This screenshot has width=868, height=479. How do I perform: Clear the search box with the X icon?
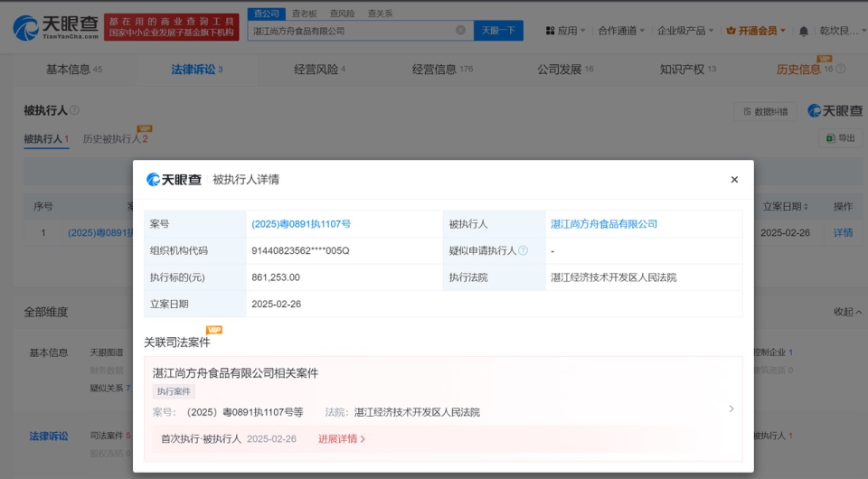460,30
